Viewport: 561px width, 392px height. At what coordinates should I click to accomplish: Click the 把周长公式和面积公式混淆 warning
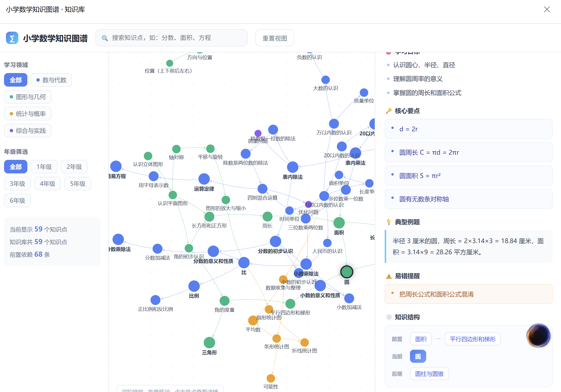click(x=468, y=294)
